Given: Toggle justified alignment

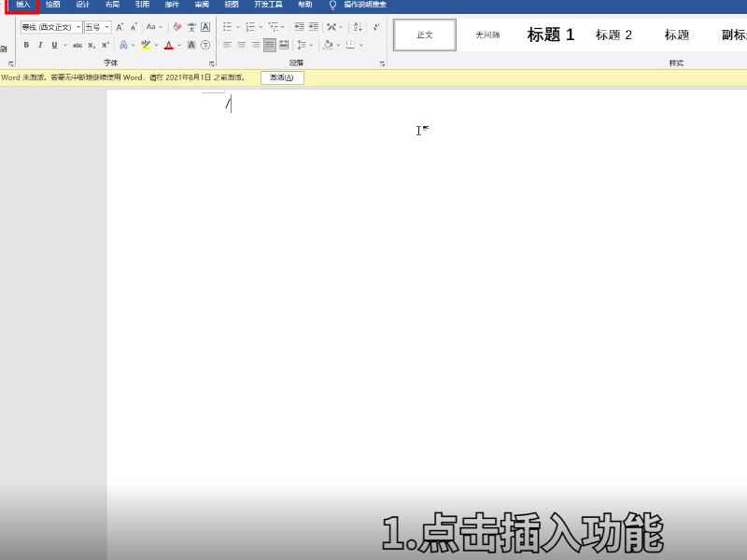Looking at the screenshot, I should pyautogui.click(x=268, y=46).
